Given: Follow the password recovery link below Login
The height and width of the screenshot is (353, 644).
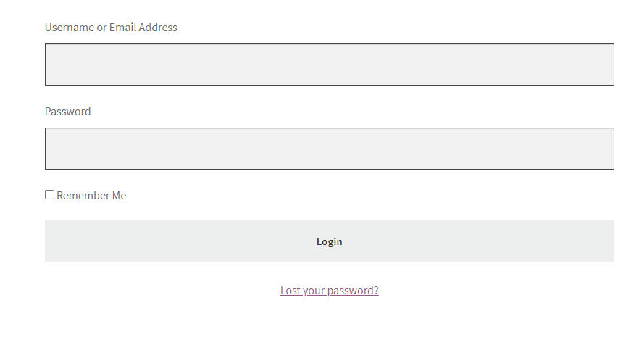Looking at the screenshot, I should (330, 291).
